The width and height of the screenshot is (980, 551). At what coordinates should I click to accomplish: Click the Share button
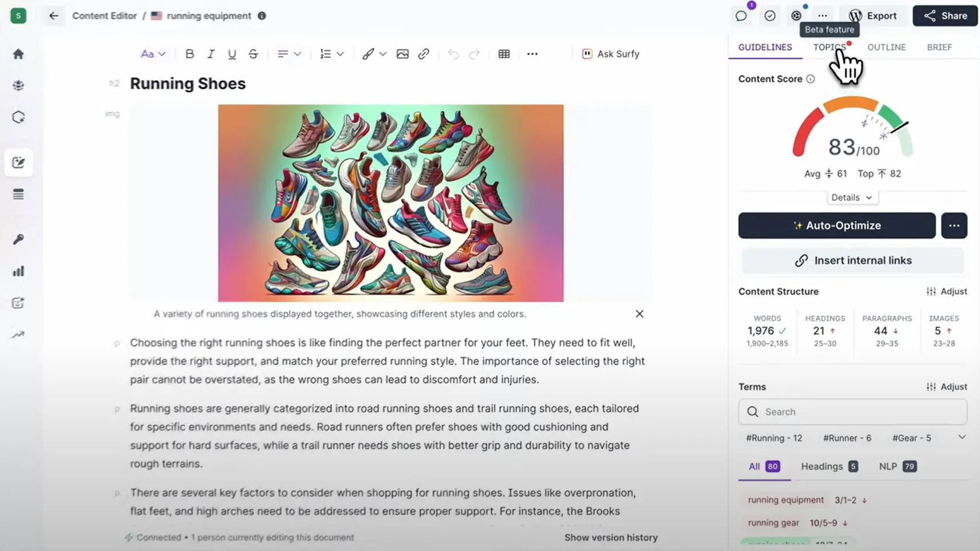pyautogui.click(x=945, y=16)
